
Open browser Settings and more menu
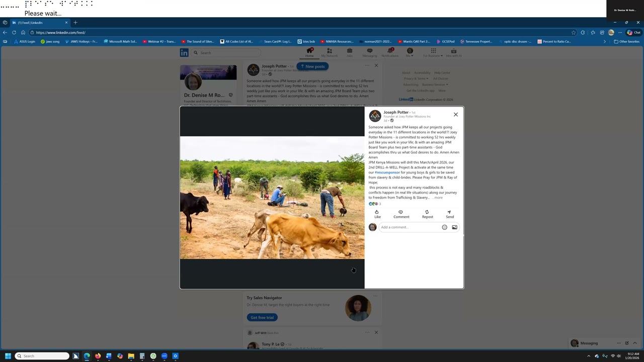(620, 33)
